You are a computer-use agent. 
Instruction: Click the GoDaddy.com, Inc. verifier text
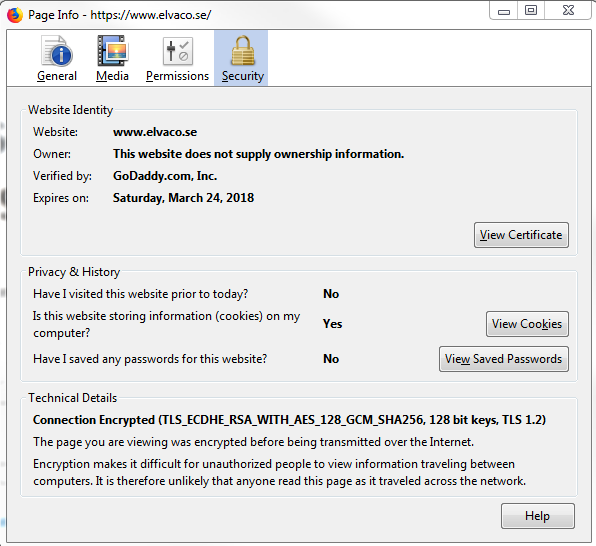pos(165,176)
